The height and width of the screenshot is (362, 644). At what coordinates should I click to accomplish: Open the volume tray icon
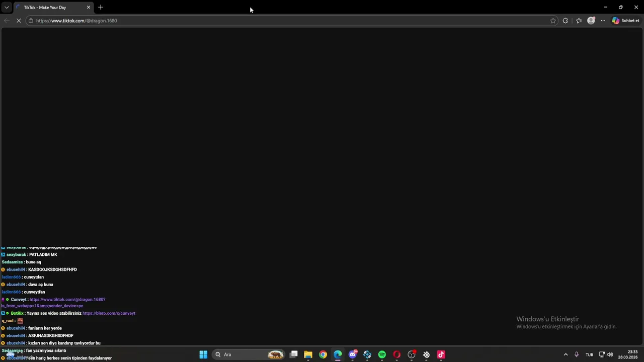tap(610, 354)
